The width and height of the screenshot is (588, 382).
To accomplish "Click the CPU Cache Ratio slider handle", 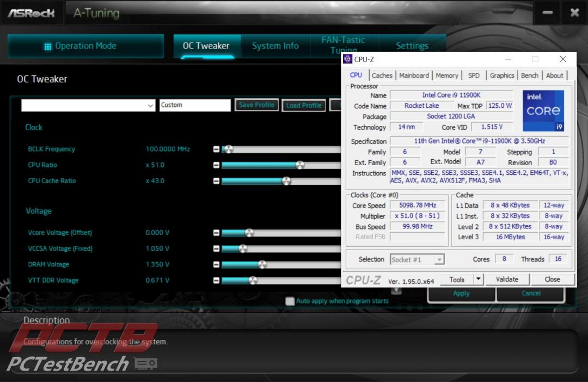I will pos(286,181).
